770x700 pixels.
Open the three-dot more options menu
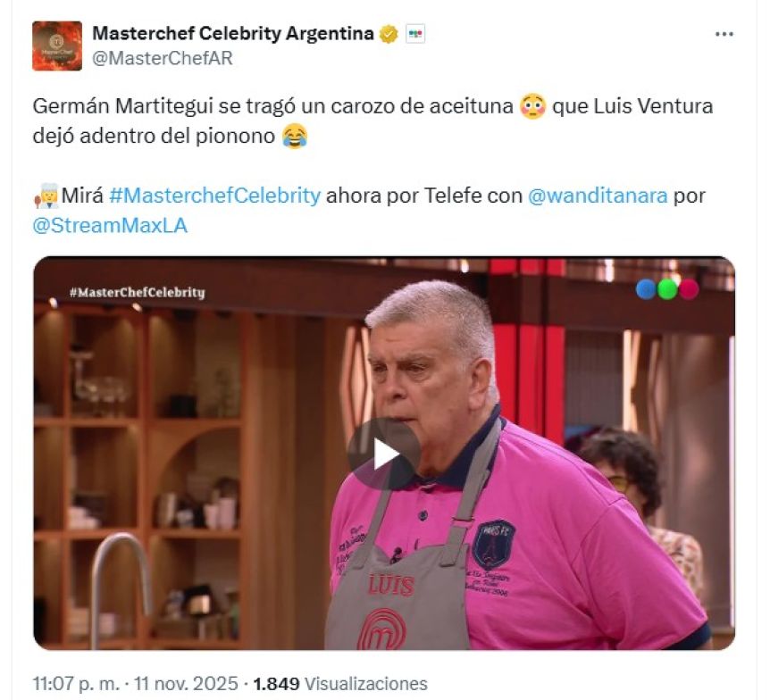[x=724, y=34]
